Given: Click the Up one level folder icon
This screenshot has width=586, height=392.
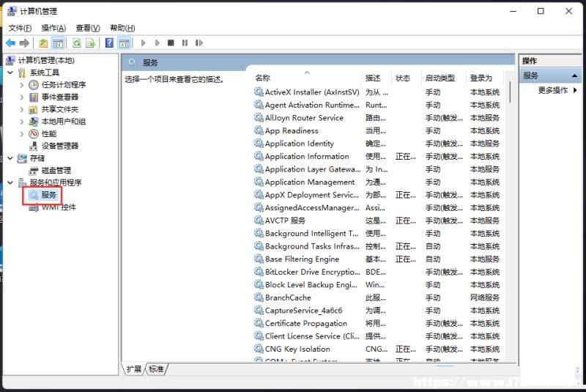Looking at the screenshot, I should coord(43,43).
